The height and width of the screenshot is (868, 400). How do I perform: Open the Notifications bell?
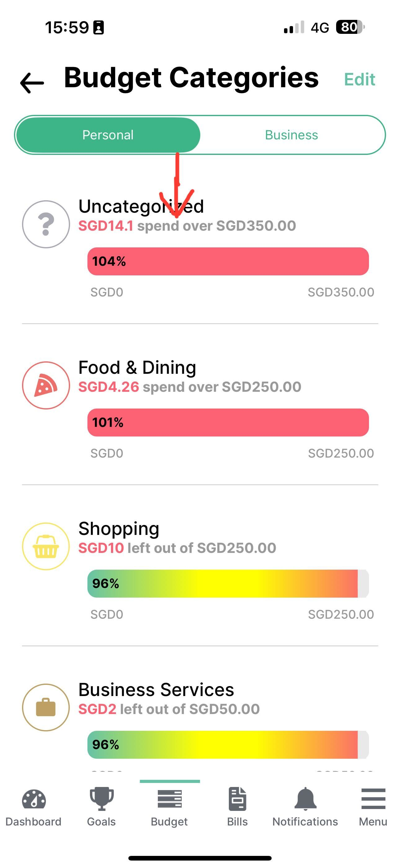305,807
